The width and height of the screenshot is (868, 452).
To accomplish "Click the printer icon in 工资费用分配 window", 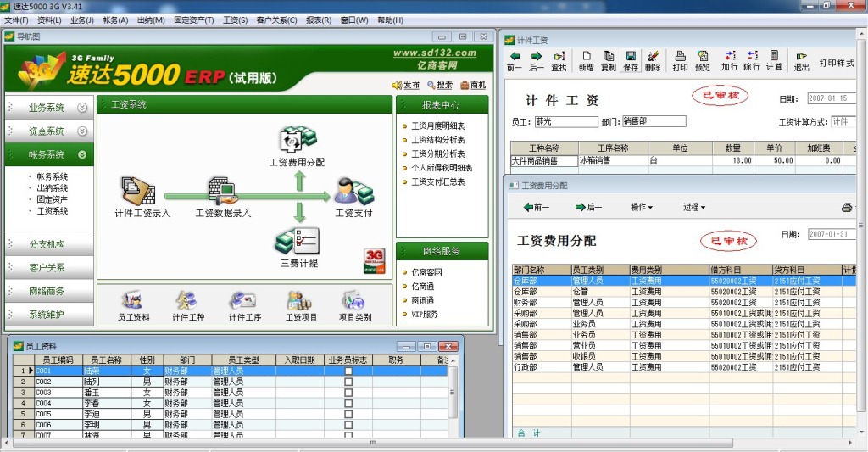I will 847,207.
